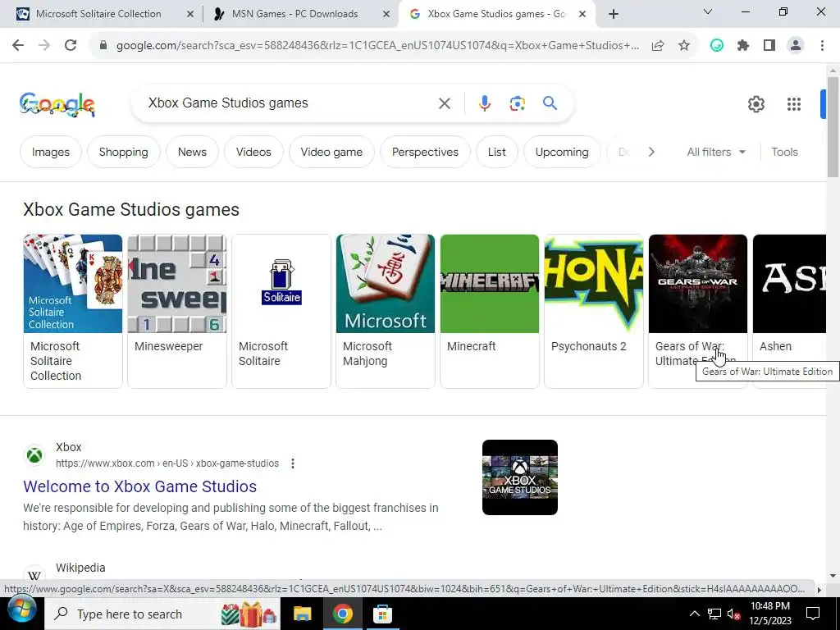Click the Xbox favicon in search result
This screenshot has width=840, height=630.
(34, 455)
